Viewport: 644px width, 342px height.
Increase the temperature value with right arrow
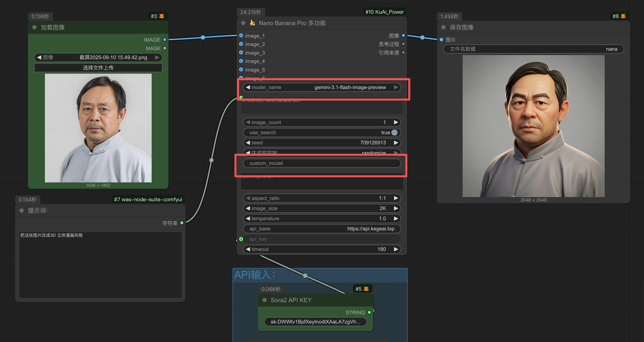tap(396, 218)
